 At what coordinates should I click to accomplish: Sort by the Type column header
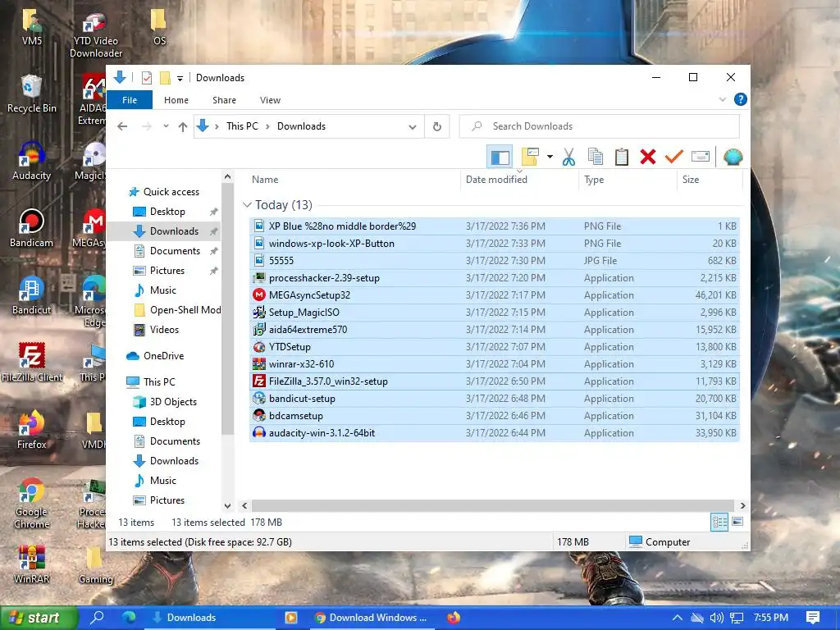[628, 180]
